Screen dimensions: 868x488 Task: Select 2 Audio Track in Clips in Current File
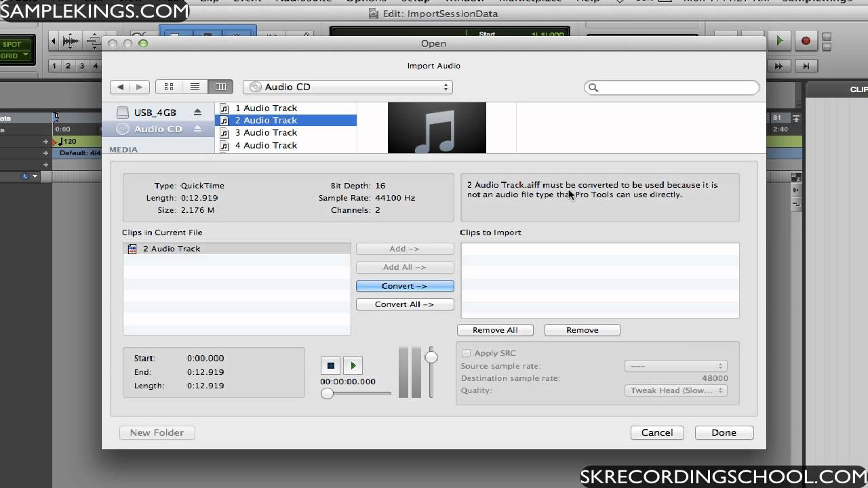click(237, 249)
